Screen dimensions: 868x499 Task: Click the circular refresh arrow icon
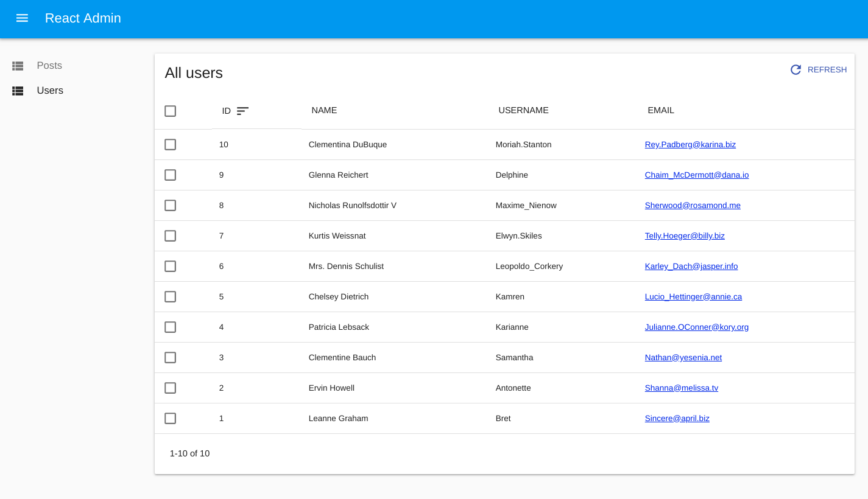[x=796, y=70]
